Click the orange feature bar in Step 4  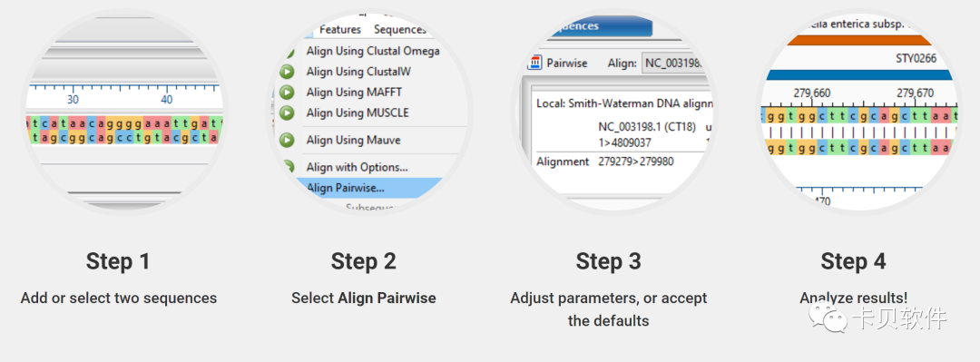(x=858, y=40)
